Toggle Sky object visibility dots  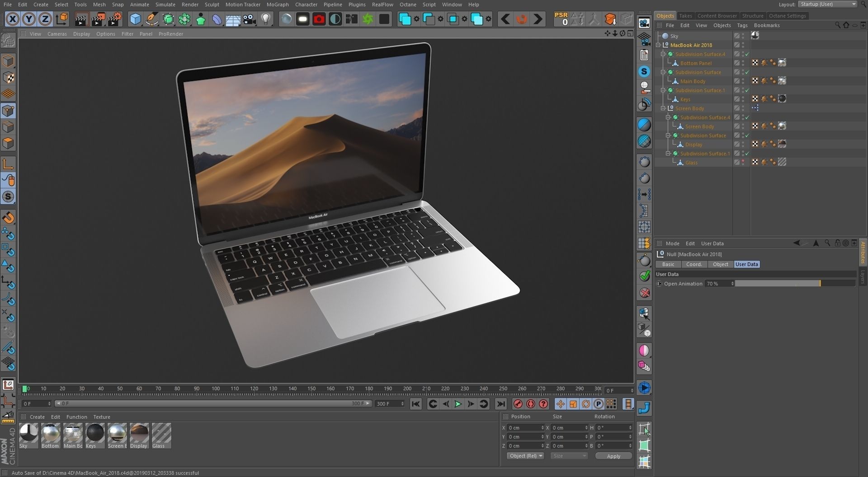[743, 36]
